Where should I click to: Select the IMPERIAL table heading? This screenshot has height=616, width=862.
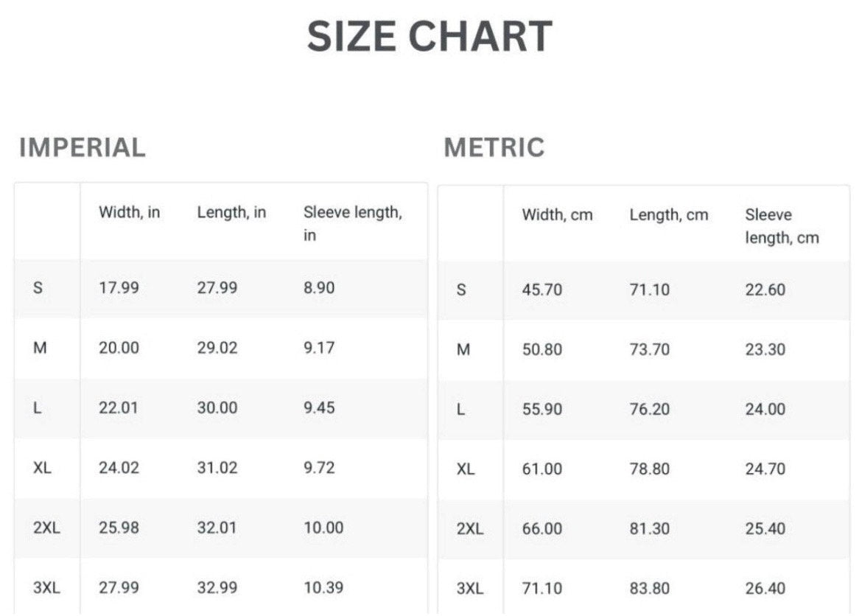tap(83, 147)
